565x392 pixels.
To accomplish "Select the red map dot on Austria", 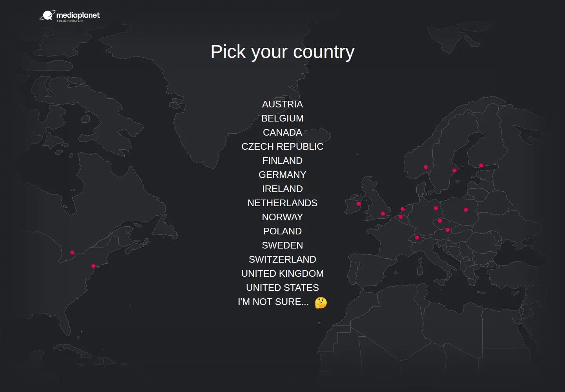I will (448, 230).
